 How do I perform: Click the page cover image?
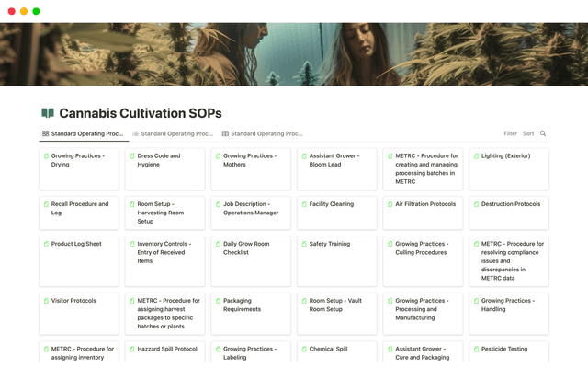point(294,53)
